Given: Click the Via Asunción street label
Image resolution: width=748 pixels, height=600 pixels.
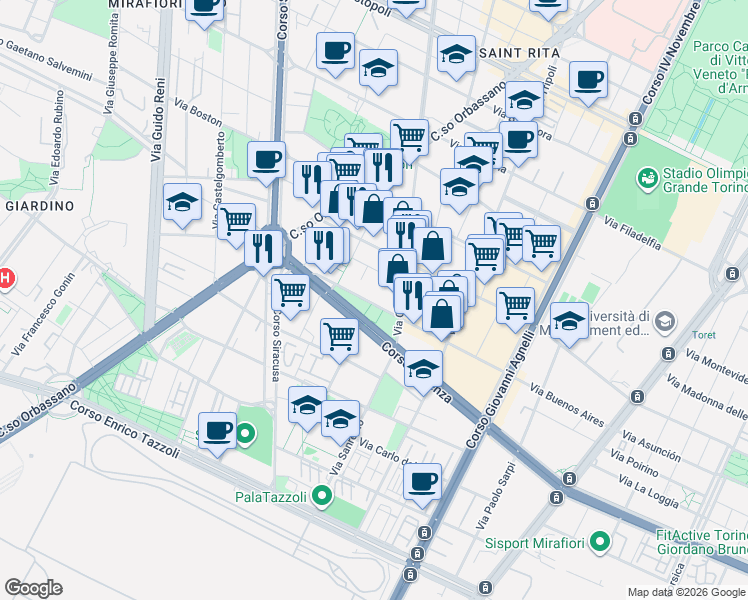Looking at the screenshot, I should pyautogui.click(x=651, y=446).
